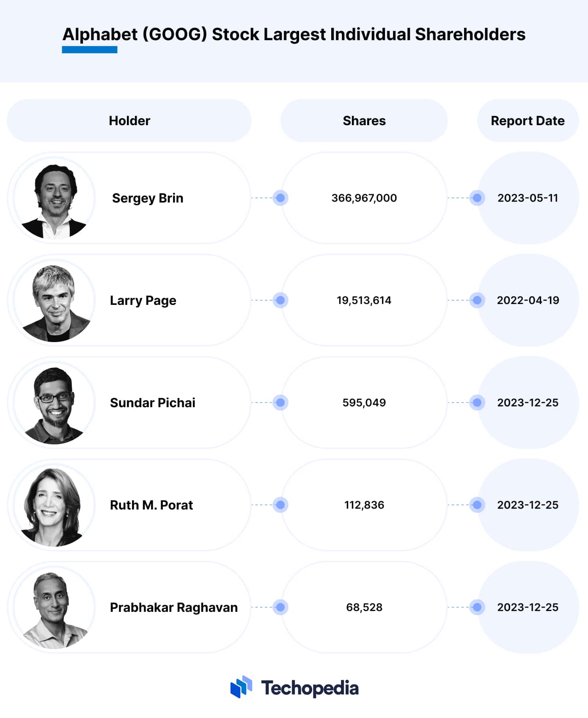The height and width of the screenshot is (718, 588).
Task: Click the Report Date column header
Action: coord(528,121)
